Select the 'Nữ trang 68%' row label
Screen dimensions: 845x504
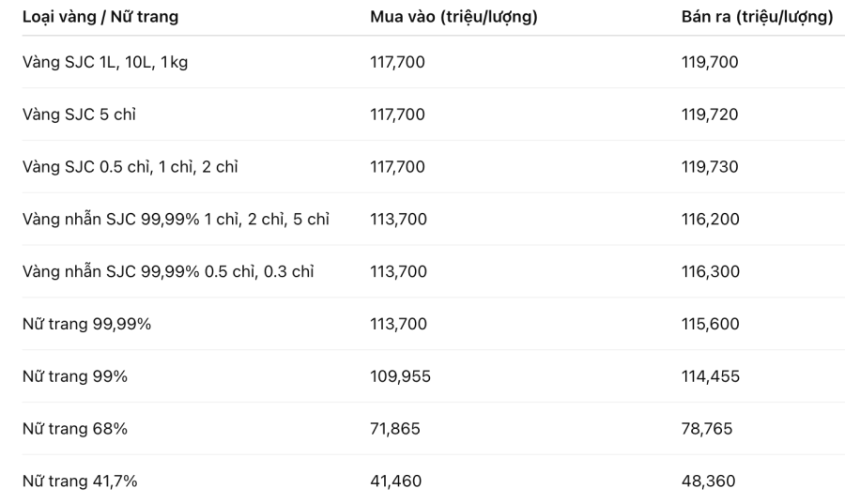[75, 429]
